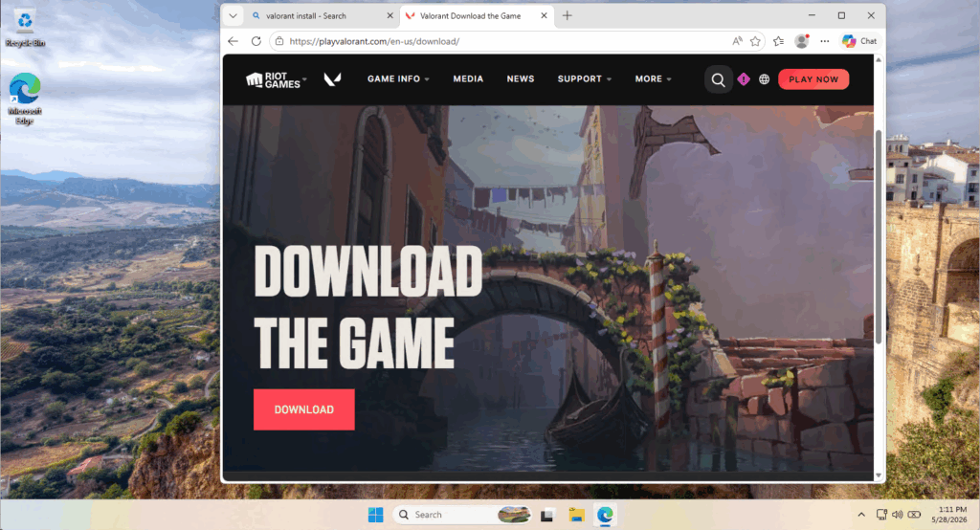This screenshot has height=530, width=980.
Task: Open Task View on the taskbar
Action: pos(547,515)
